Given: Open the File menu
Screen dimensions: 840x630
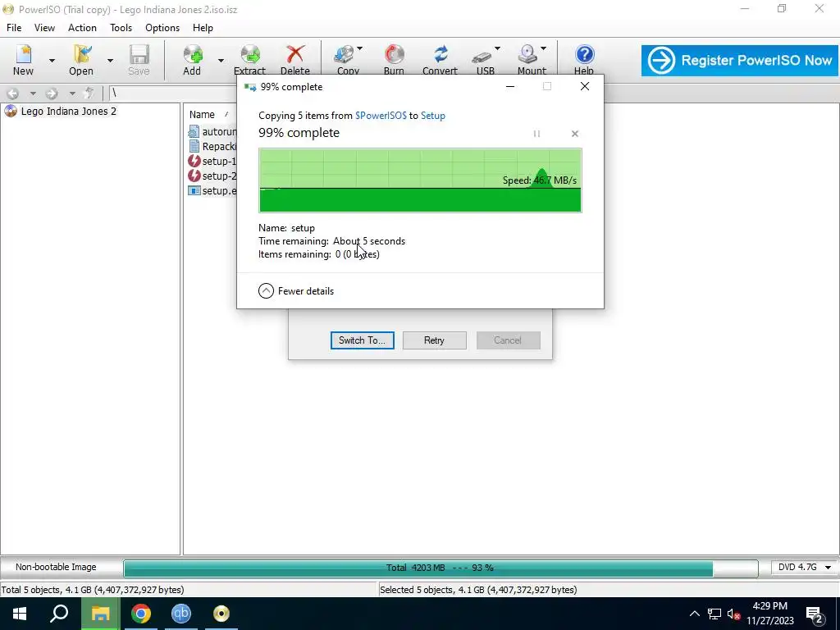Looking at the screenshot, I should (x=14, y=28).
